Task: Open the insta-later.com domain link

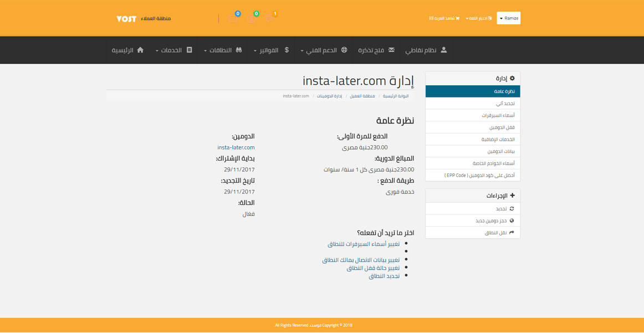Action: pos(236,147)
